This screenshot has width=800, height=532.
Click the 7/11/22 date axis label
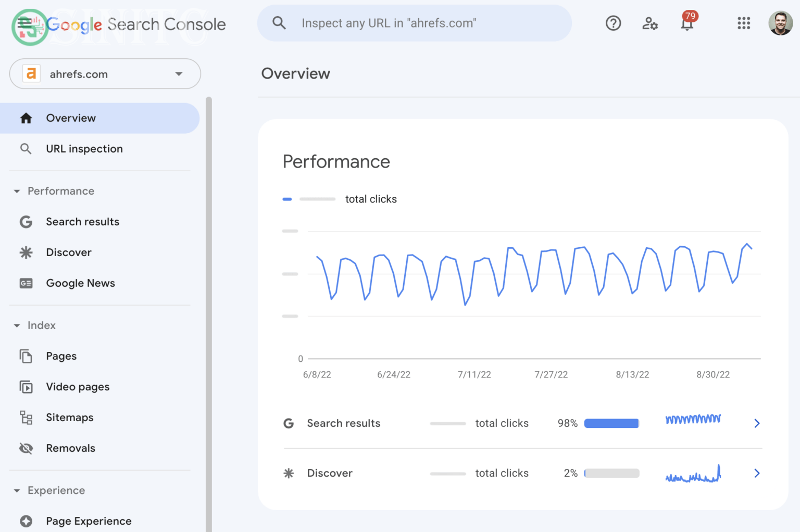click(474, 374)
